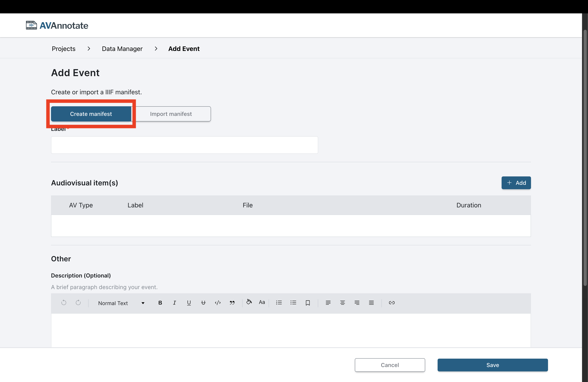588x382 pixels.
Task: Click the blockquote icon
Action: click(232, 303)
